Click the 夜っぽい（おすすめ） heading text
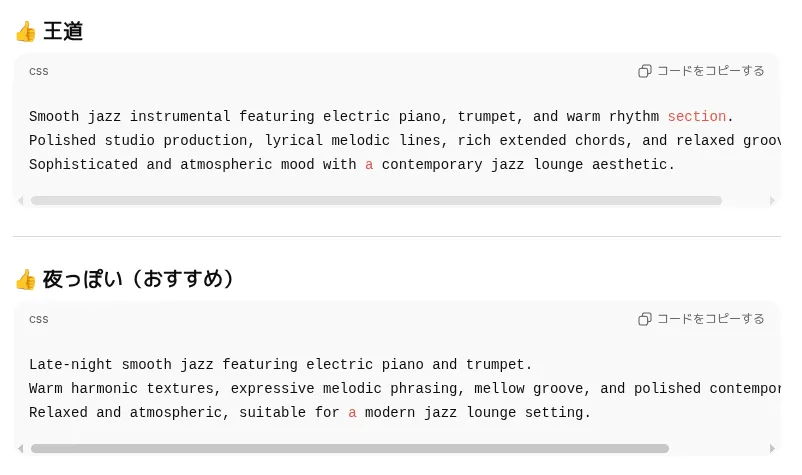 tap(139, 280)
